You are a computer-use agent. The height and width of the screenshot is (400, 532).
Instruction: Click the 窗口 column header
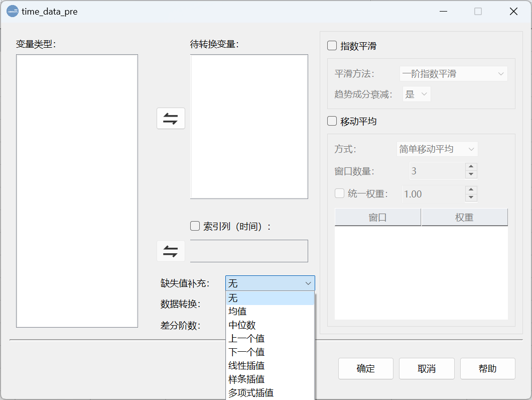[x=377, y=217]
